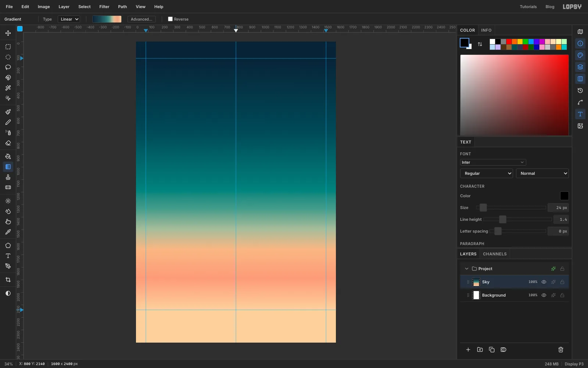Screen dimensions: 588x368
Task: Select the Move tool
Action: pos(8,33)
